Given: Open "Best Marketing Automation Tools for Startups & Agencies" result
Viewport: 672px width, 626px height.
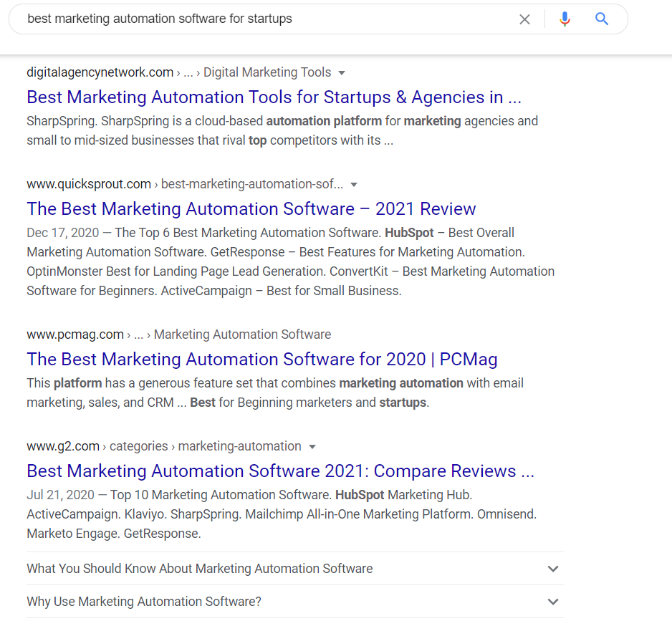Looking at the screenshot, I should click(274, 97).
